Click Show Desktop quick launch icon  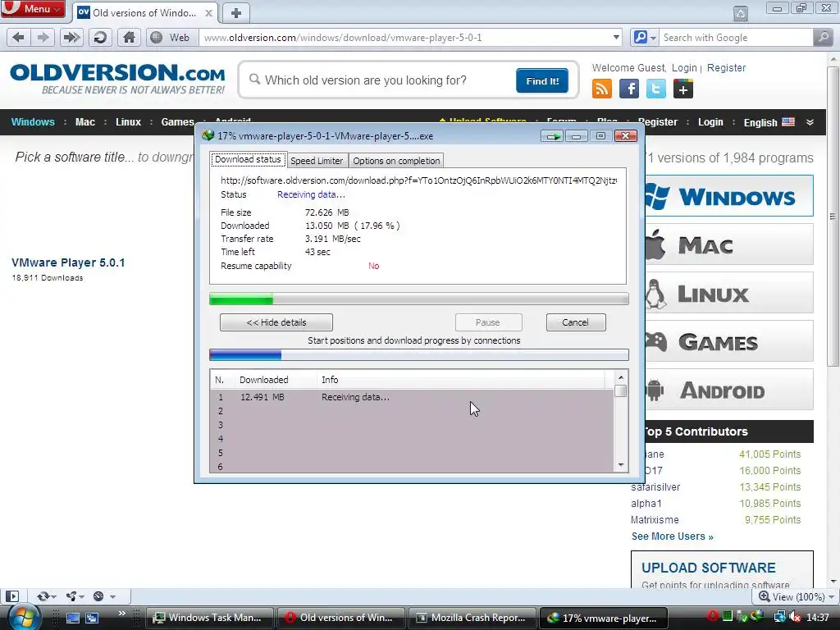tap(73, 618)
